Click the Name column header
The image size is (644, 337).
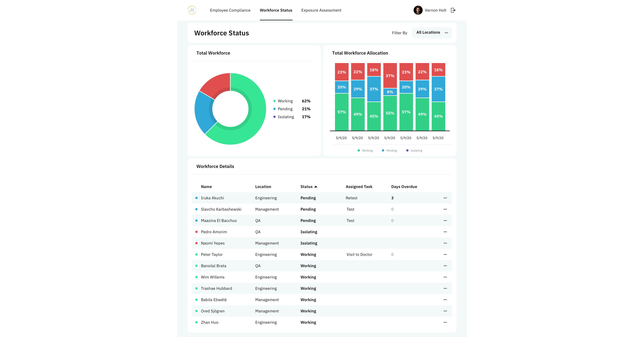[x=206, y=187]
